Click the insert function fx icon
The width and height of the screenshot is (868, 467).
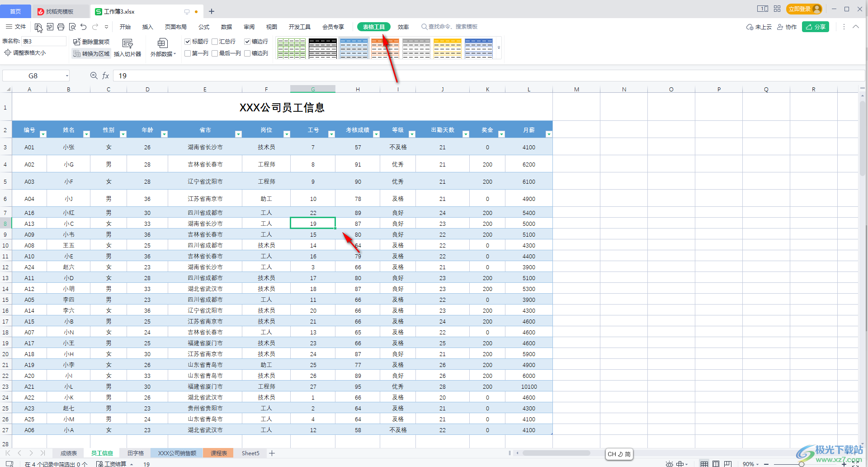coord(105,76)
